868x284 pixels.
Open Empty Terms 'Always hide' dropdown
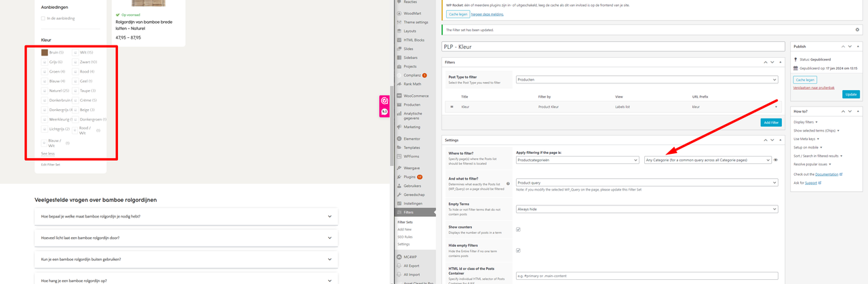click(647, 209)
